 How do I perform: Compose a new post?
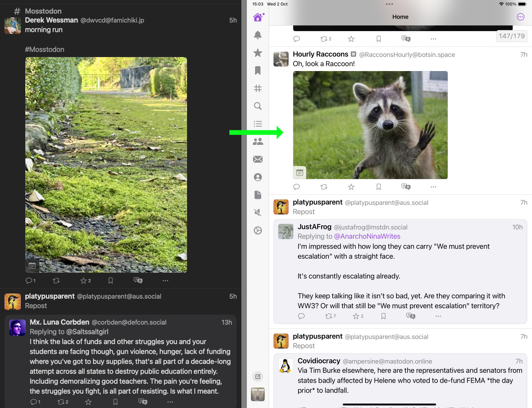click(x=258, y=377)
